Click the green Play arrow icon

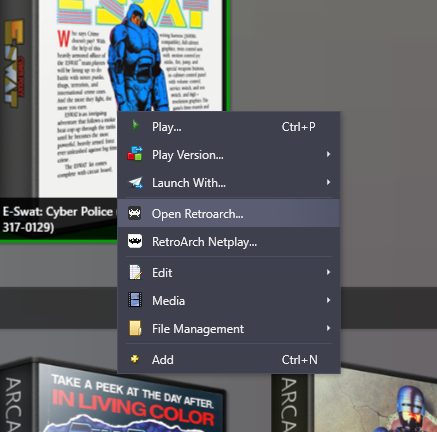[135, 126]
